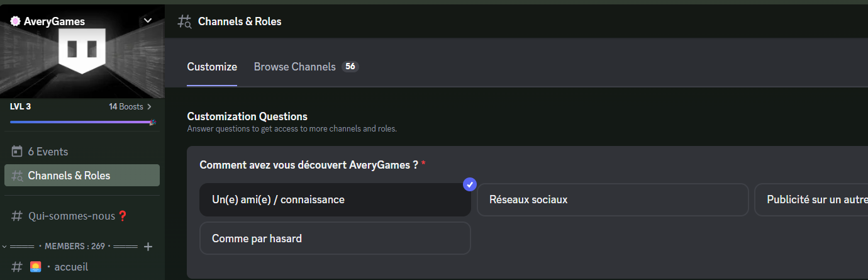Pick the "Publicité sur un autre" option
Screen dimensions: 868x280
pyautogui.click(x=811, y=200)
